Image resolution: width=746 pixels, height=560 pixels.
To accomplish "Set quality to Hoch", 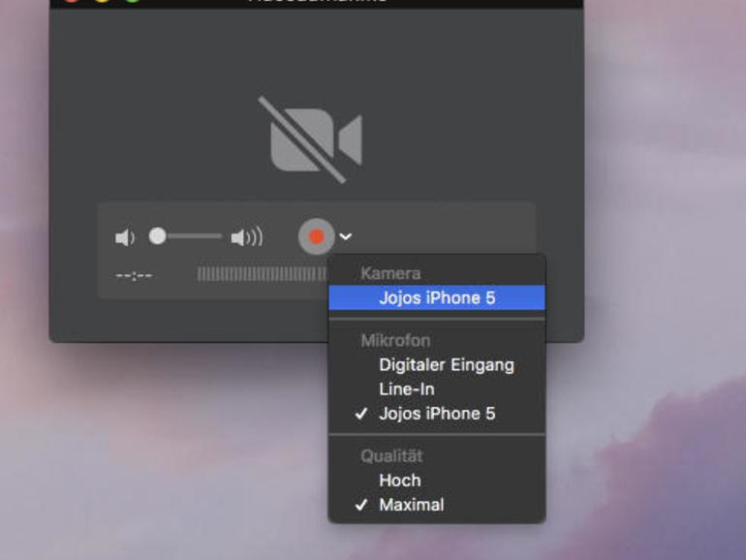I will point(437,481).
